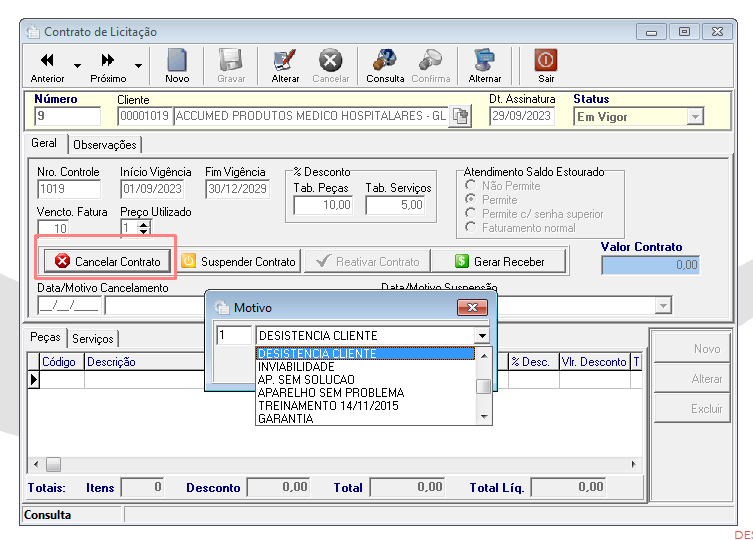Viewport: 753px width, 540px height.
Task: Click the Data Cancelamento date field
Action: 69,306
